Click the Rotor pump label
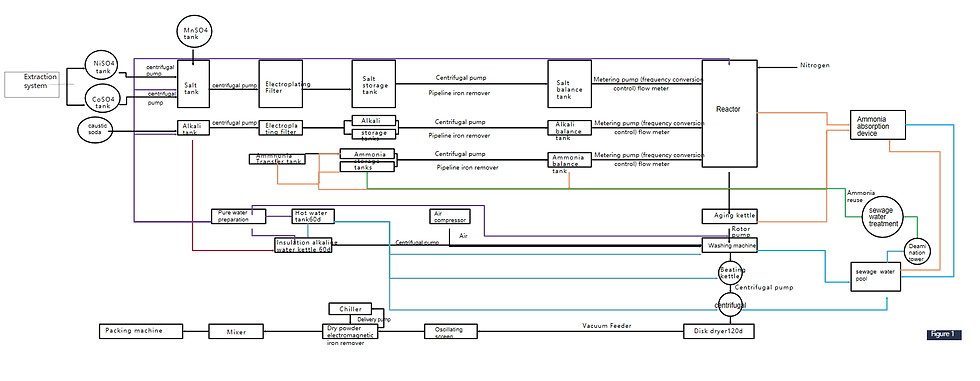Image resolution: width=980 pixels, height=381 pixels. (741, 232)
